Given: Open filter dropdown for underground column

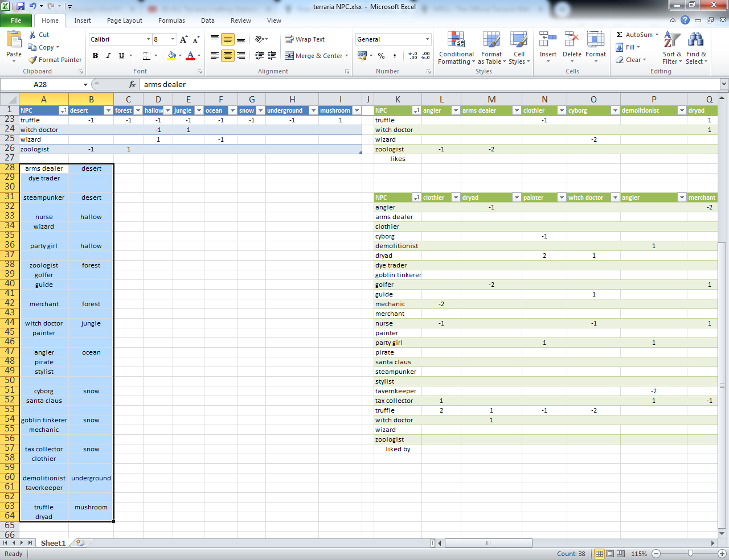Looking at the screenshot, I should (313, 110).
